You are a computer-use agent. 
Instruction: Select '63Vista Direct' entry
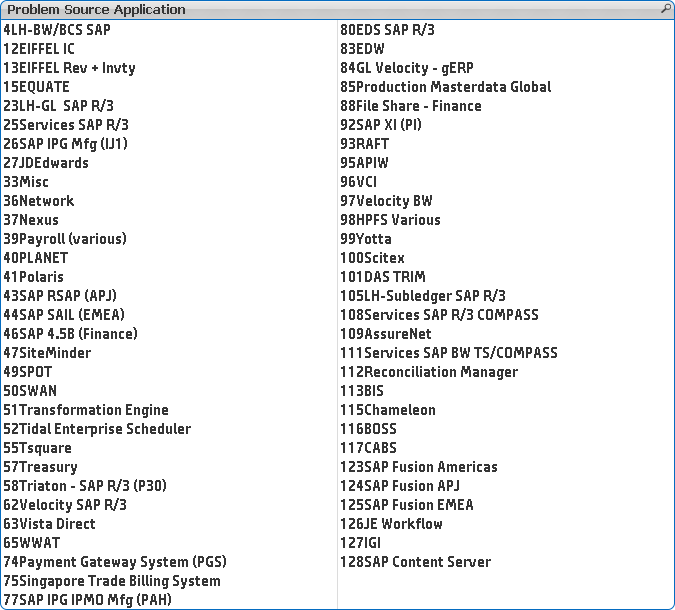169,523
